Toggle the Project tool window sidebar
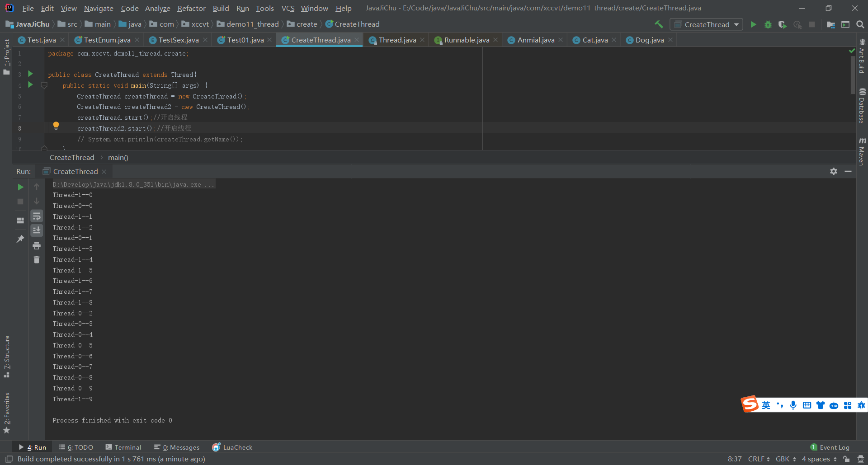Screen dimensions: 868x465 point(7,56)
